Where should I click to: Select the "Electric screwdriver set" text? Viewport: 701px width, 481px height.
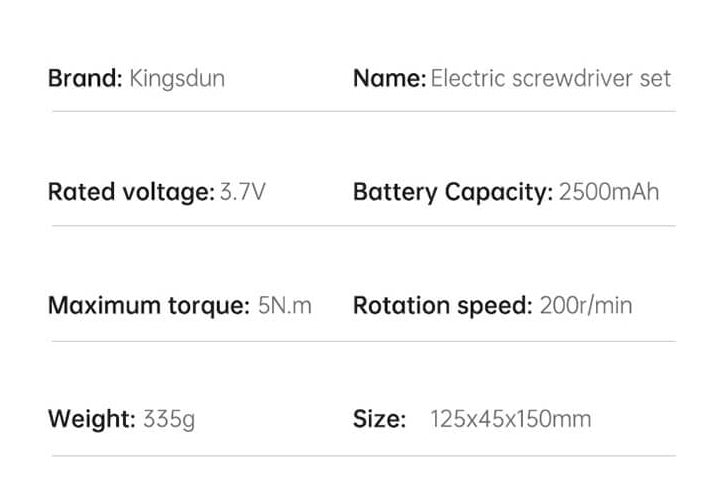550,79
